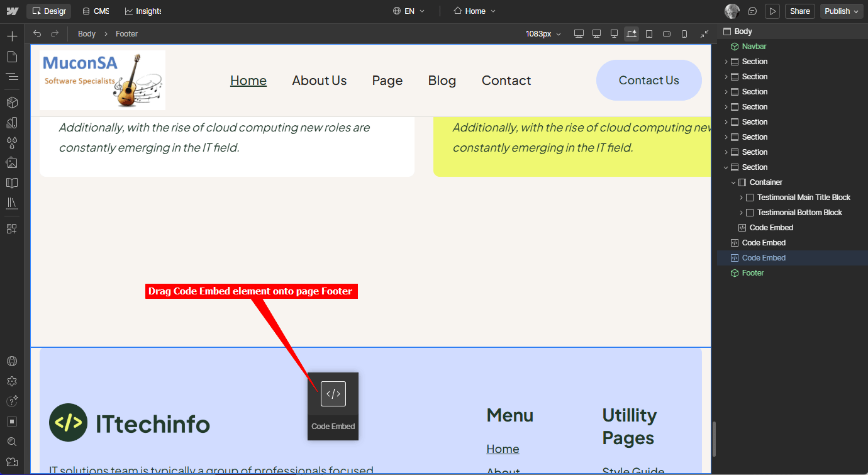Click the underlined Home navbar link
The width and height of the screenshot is (868, 475).
(248, 81)
